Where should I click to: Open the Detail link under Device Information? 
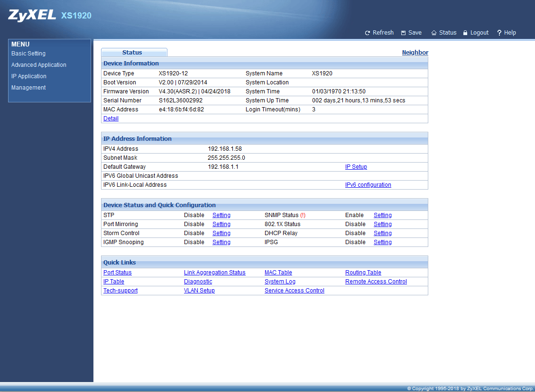(111, 119)
